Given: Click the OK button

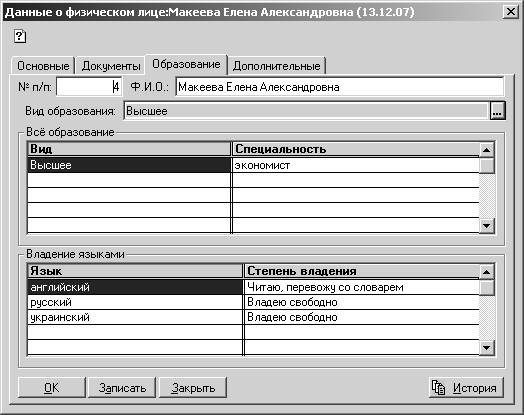Looking at the screenshot, I should click(x=51, y=388).
